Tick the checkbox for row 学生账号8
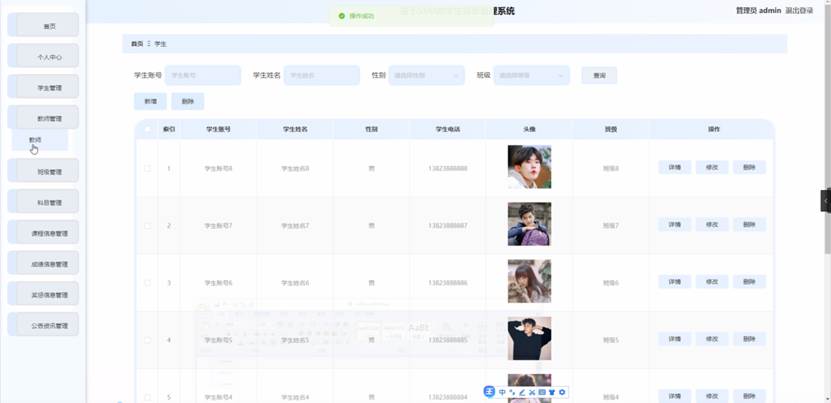 pos(147,168)
